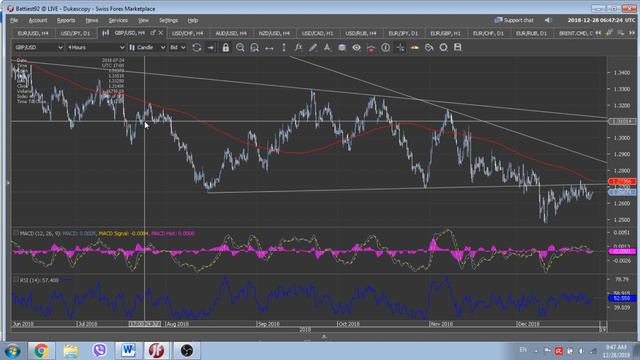Open the Reports menu
The image size is (640, 360).
pyautogui.click(x=66, y=20)
